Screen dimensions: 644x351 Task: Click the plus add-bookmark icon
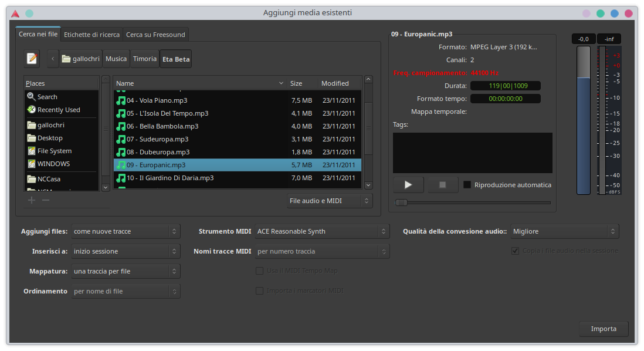tap(32, 200)
